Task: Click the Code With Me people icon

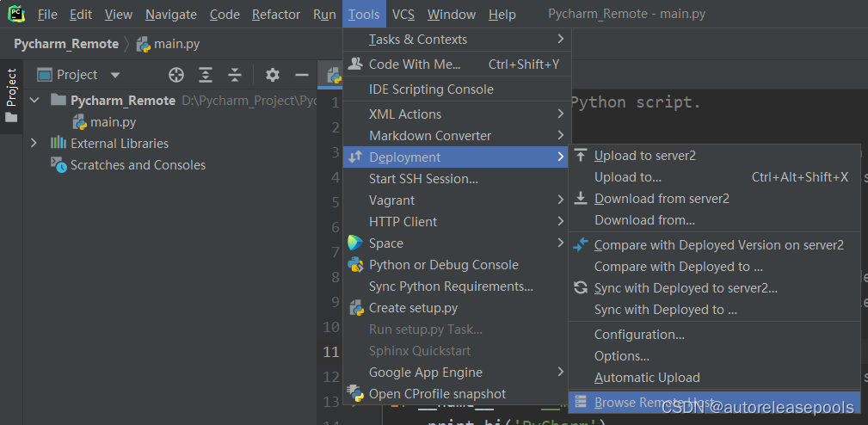Action: click(355, 64)
